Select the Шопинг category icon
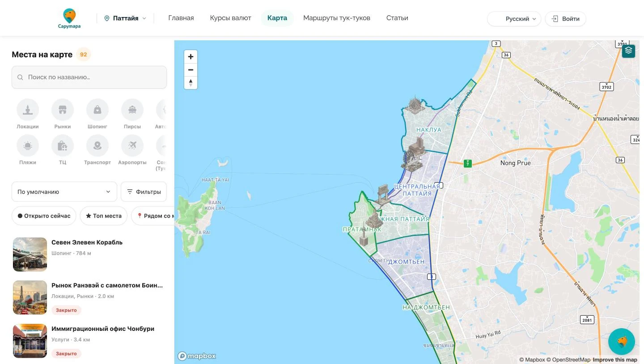The image size is (644, 364). (x=97, y=110)
